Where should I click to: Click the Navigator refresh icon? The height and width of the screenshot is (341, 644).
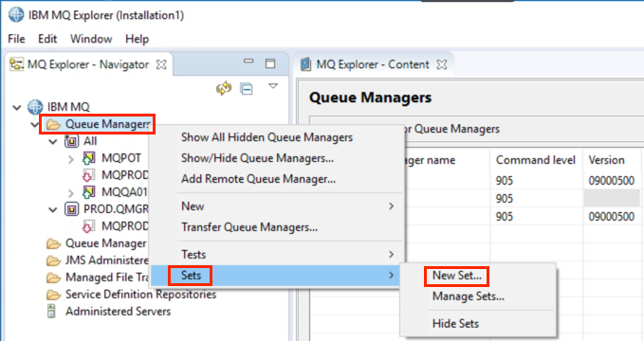pyautogui.click(x=224, y=88)
